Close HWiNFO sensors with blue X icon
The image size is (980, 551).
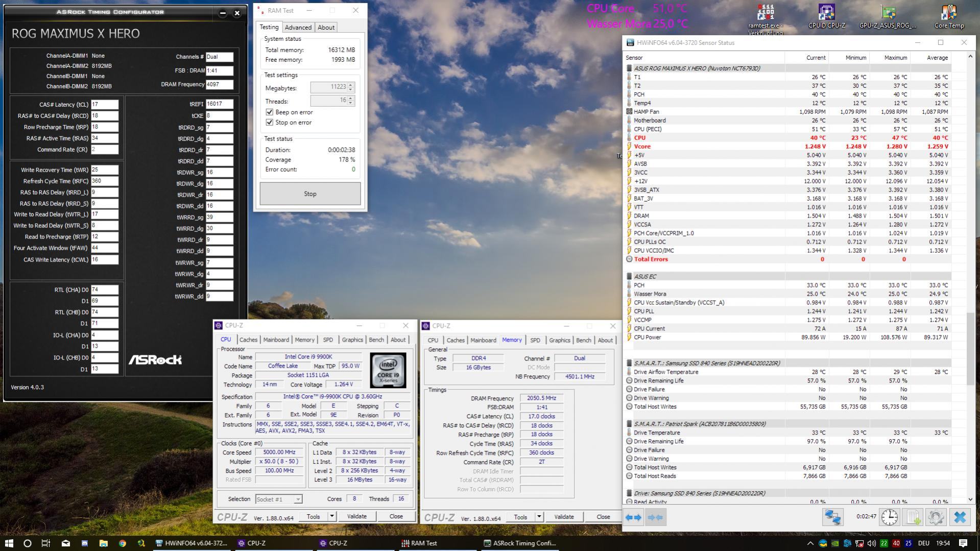(x=960, y=517)
